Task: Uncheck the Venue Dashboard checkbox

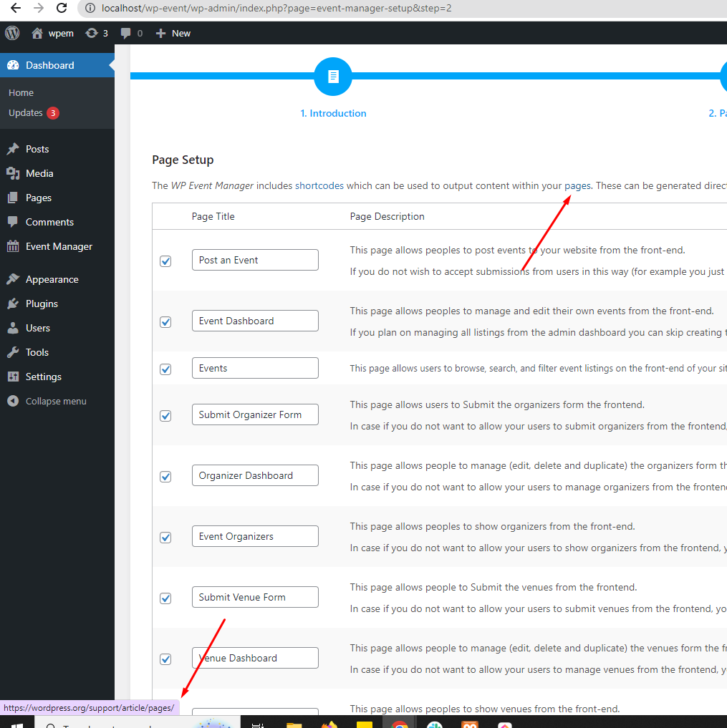Action: click(165, 659)
